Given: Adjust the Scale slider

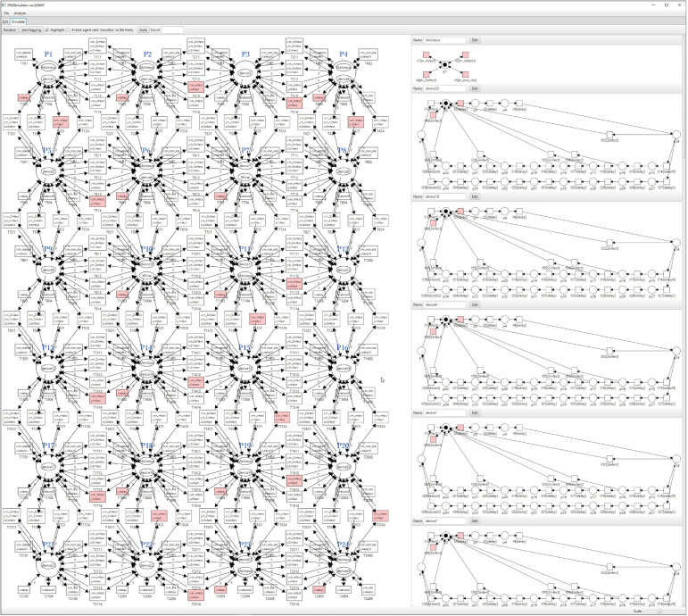Looking at the screenshot, I should click(665, 612).
